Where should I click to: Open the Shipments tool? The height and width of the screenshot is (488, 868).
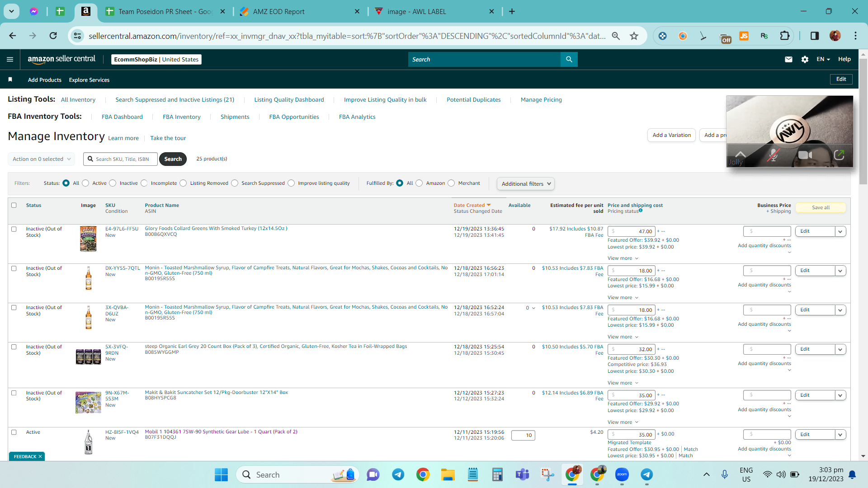click(235, 117)
